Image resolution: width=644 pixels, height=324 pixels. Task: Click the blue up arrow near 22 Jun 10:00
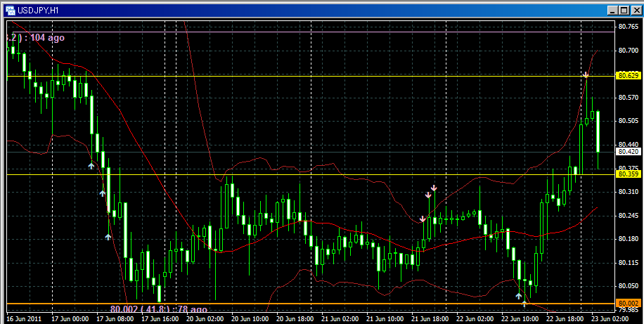tap(519, 296)
